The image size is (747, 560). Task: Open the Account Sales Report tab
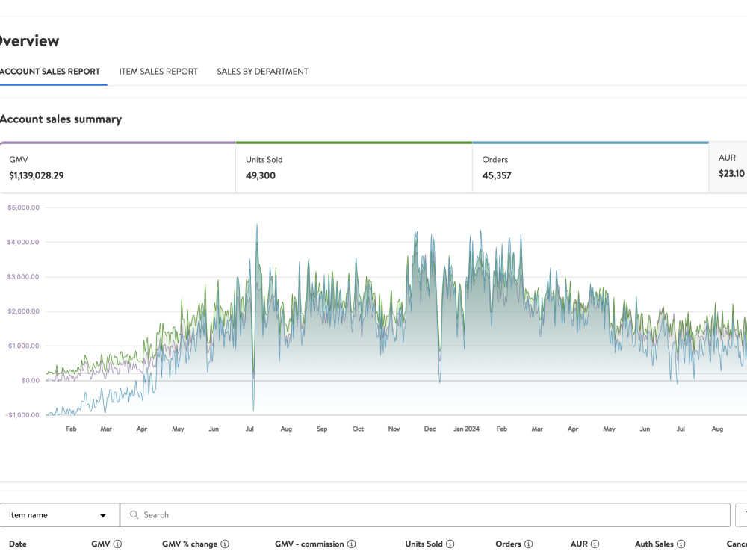point(49,72)
